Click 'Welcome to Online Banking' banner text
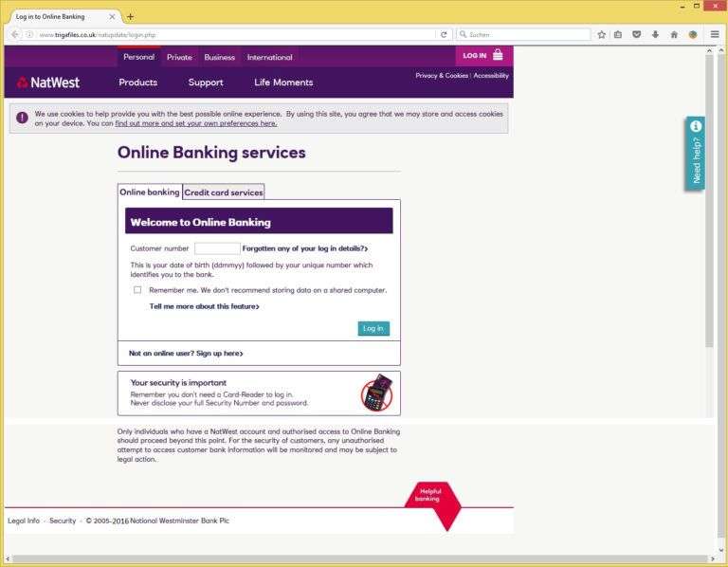Screen dimensions: 728x567 click(201, 222)
